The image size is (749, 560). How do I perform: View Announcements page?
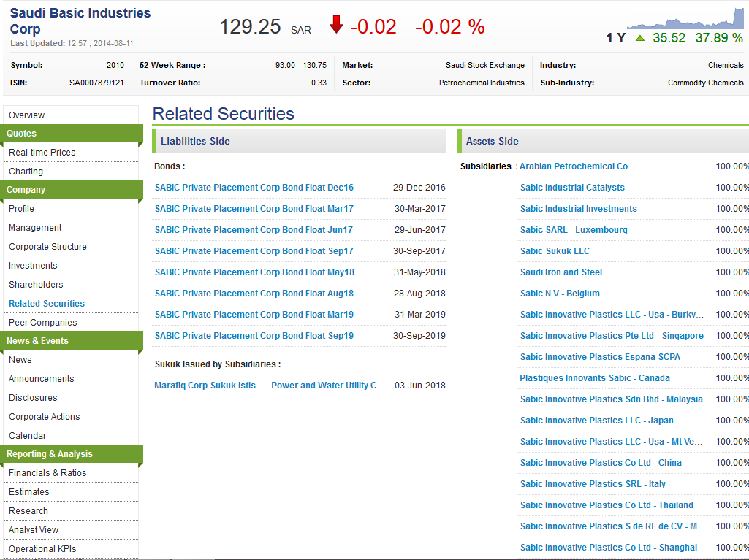coord(42,379)
